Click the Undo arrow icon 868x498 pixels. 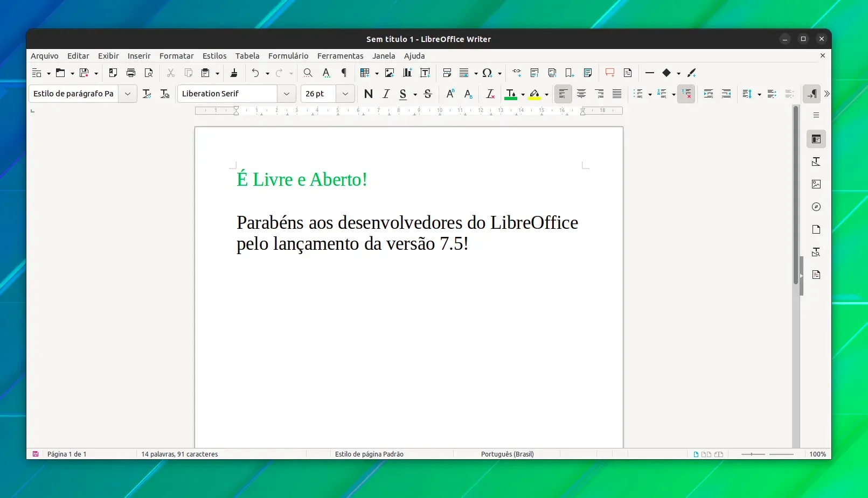[x=255, y=73]
